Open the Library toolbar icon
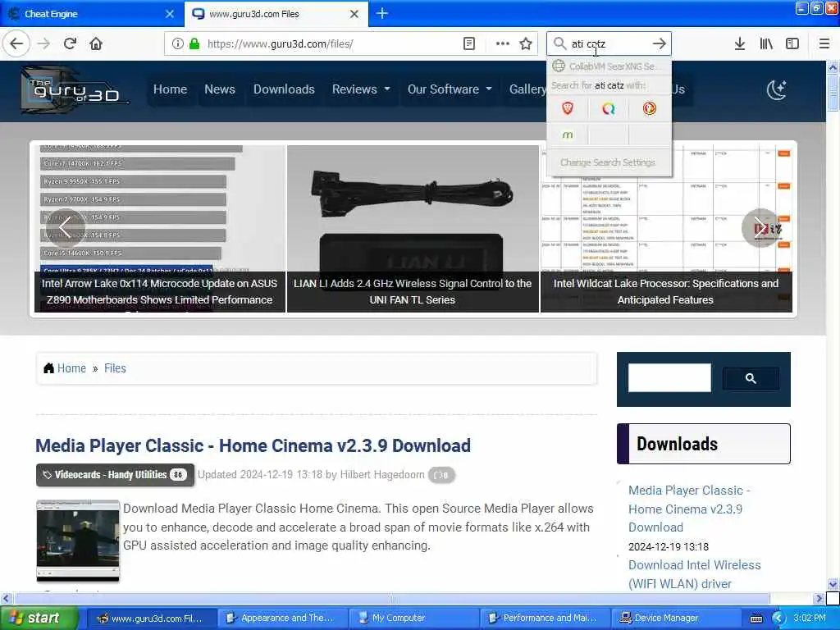The height and width of the screenshot is (630, 840). coord(766,44)
